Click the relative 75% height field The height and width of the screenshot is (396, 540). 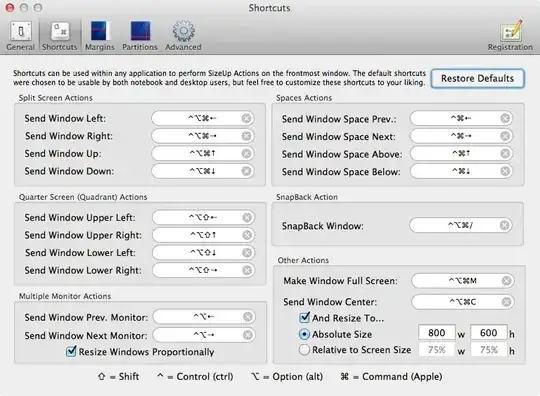(489, 350)
